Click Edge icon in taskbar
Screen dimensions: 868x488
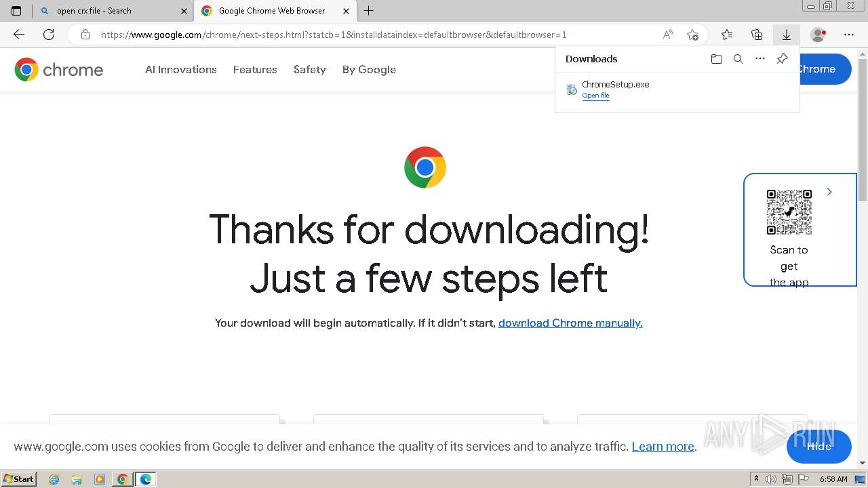tap(146, 479)
